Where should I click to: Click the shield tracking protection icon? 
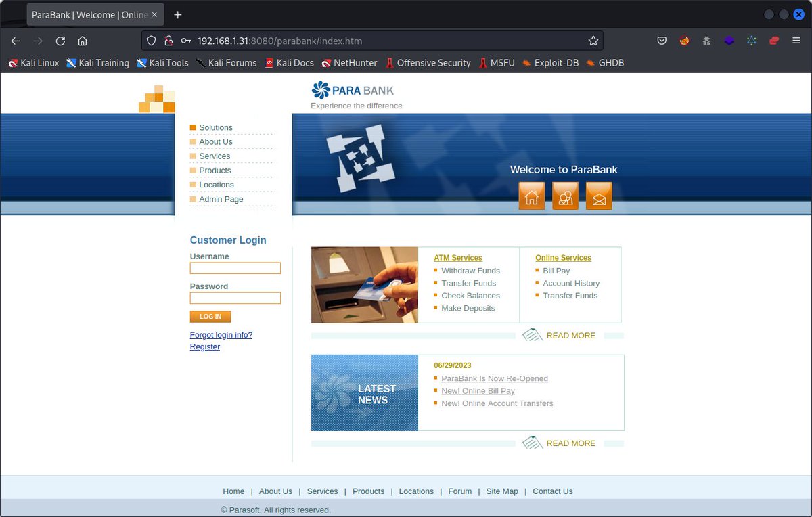pyautogui.click(x=152, y=41)
